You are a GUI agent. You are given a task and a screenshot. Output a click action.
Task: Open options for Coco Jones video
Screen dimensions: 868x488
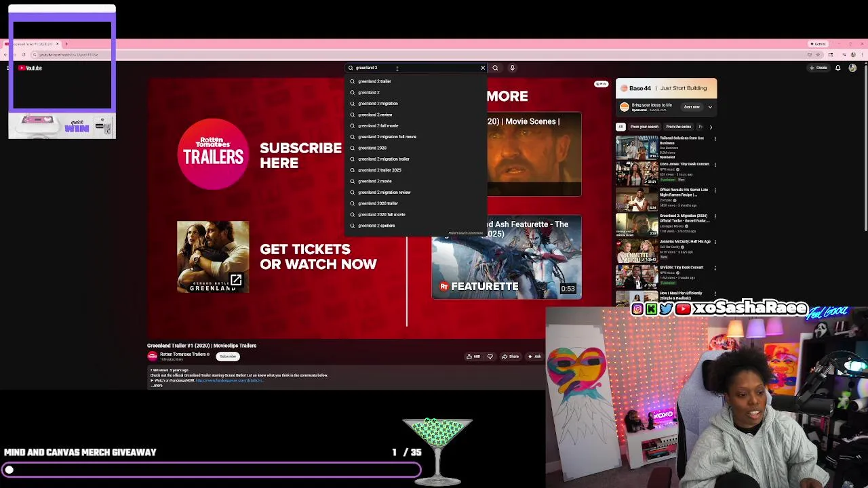coord(715,164)
